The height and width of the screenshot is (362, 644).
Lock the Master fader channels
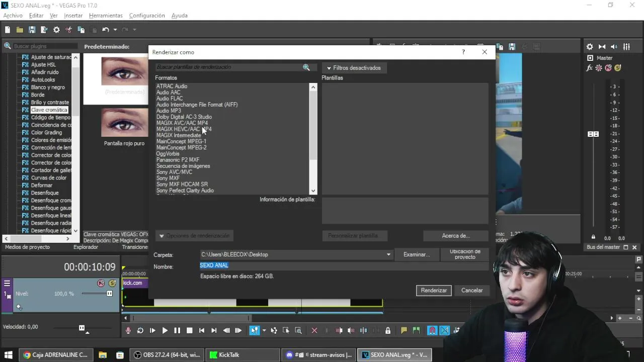point(593,237)
